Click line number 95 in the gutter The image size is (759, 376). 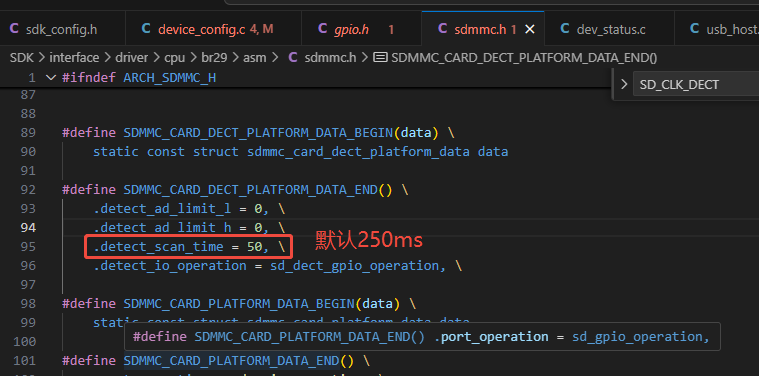click(28, 247)
